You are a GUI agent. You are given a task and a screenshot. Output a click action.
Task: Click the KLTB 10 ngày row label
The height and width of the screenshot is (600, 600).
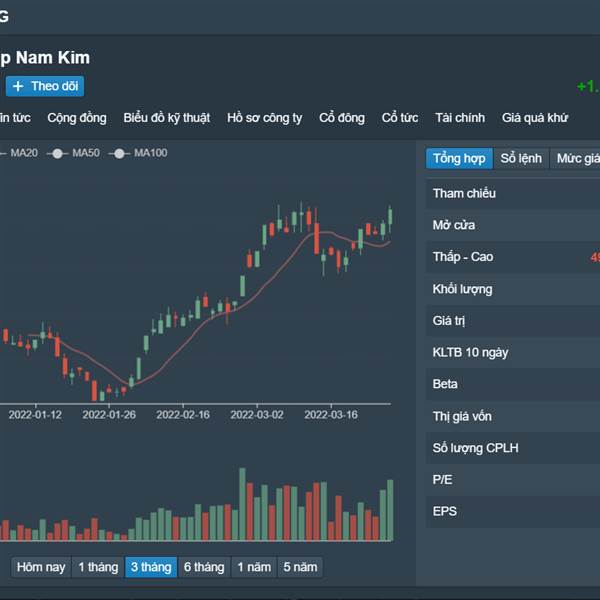(x=470, y=352)
